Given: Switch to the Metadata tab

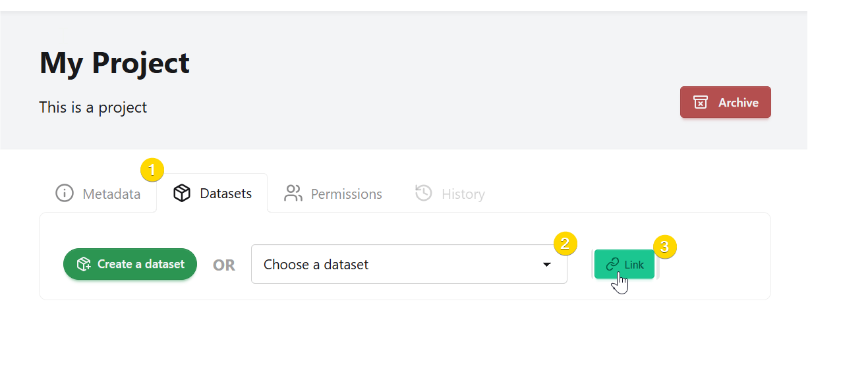Looking at the screenshot, I should (111, 194).
